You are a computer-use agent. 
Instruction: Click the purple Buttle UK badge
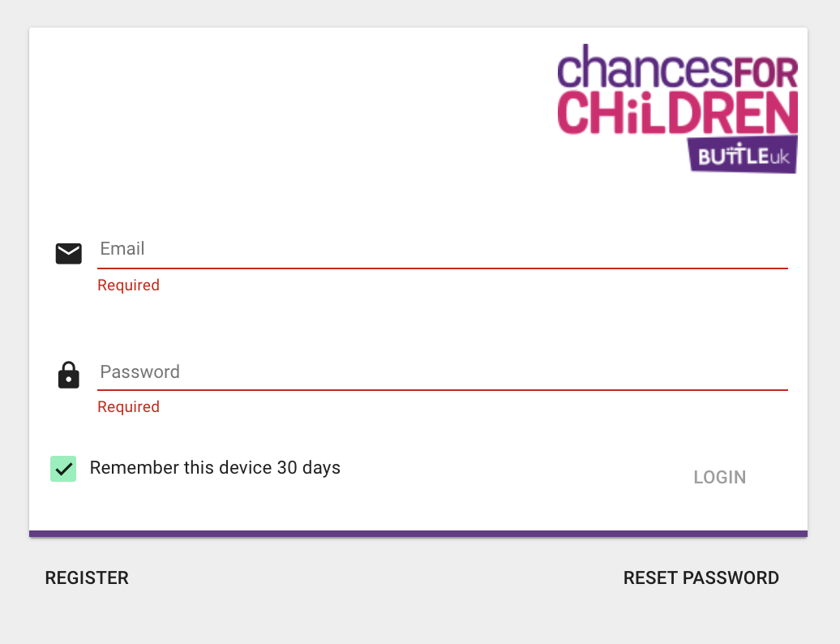[743, 155]
